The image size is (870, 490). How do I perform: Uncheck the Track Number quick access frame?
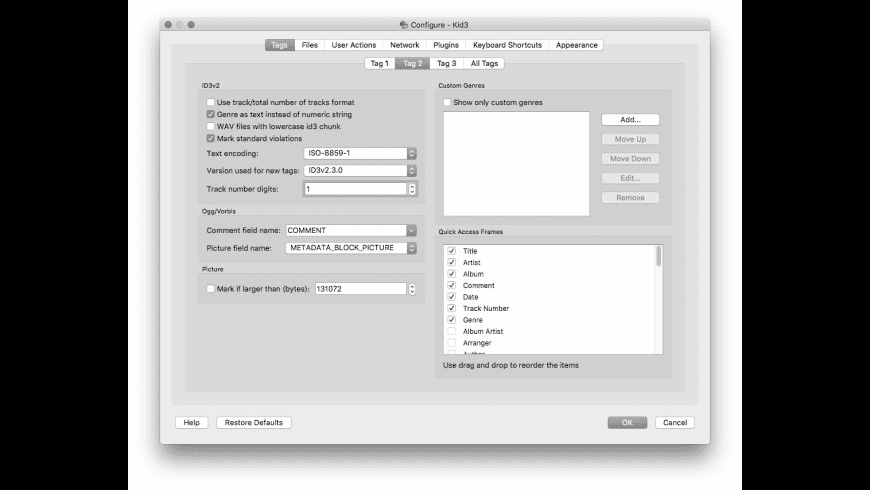pos(452,308)
